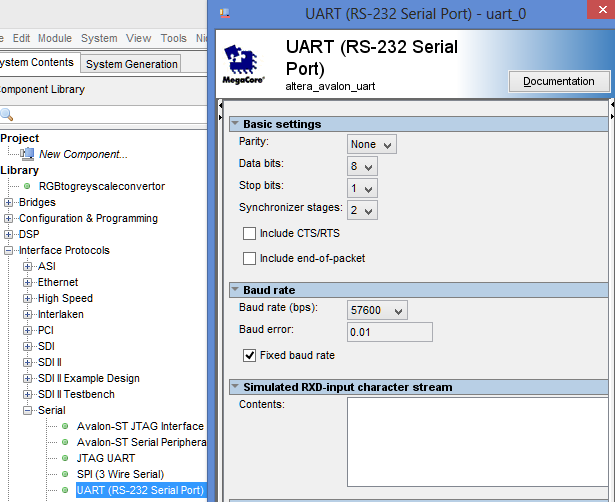Switch to the System Generation tab
Screen dimensions: 615x502
(131, 64)
